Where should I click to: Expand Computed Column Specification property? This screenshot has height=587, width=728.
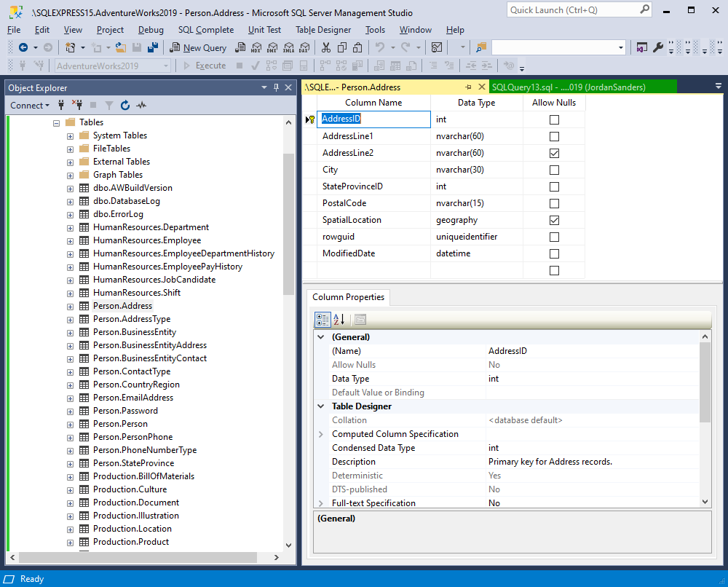[x=321, y=434]
